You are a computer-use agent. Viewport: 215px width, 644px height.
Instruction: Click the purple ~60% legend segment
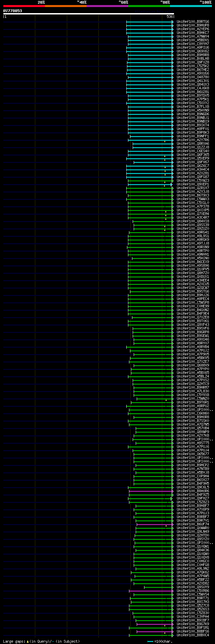click(107, 6)
